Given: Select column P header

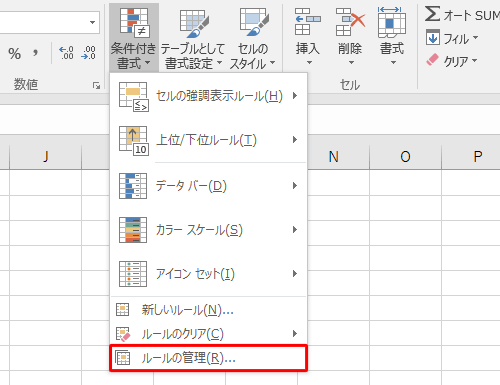Looking at the screenshot, I should pyautogui.click(x=471, y=157).
